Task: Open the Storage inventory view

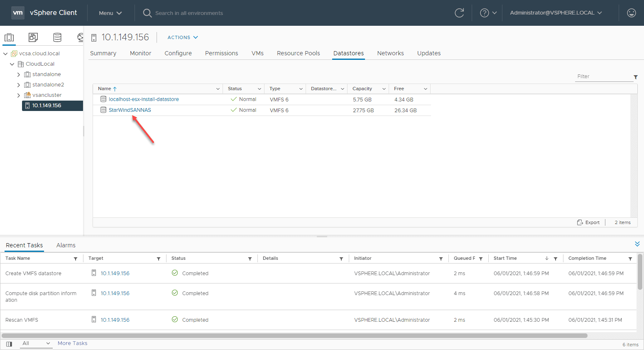Action: [x=57, y=37]
